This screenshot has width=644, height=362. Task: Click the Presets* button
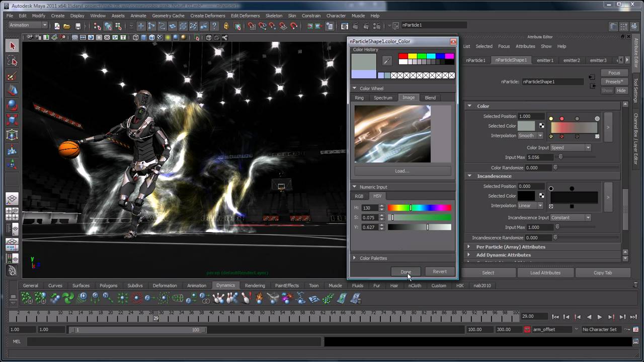coord(614,81)
